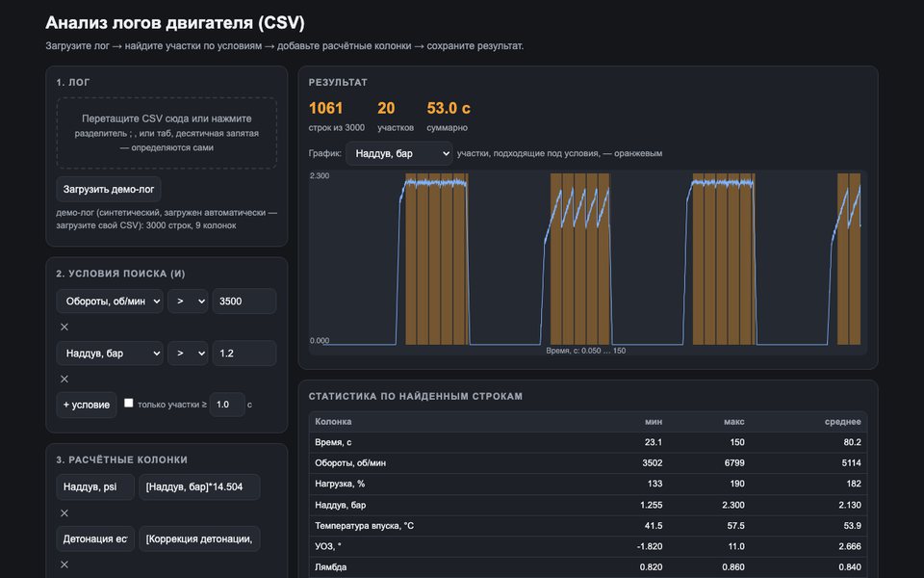The width and height of the screenshot is (924, 578).
Task: Click the Наддув average value 2.130
Action: pyautogui.click(x=850, y=505)
